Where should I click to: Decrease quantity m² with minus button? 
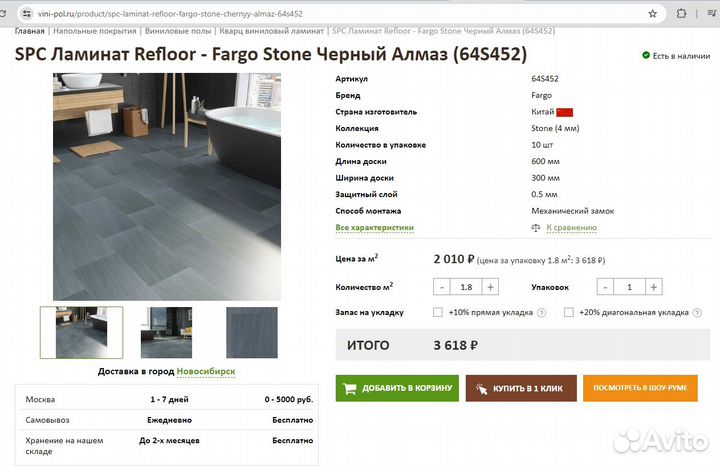click(x=442, y=287)
